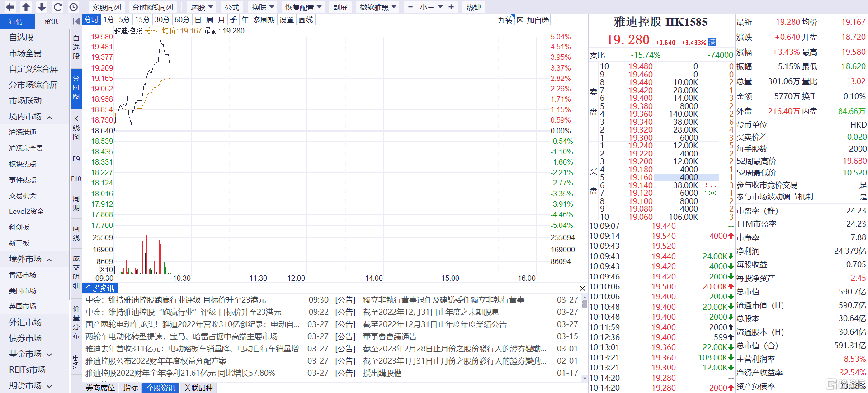Image resolution: width=868 pixels, height=393 pixels.
Task: Select the 60分 period tab
Action: pyautogui.click(x=182, y=20)
